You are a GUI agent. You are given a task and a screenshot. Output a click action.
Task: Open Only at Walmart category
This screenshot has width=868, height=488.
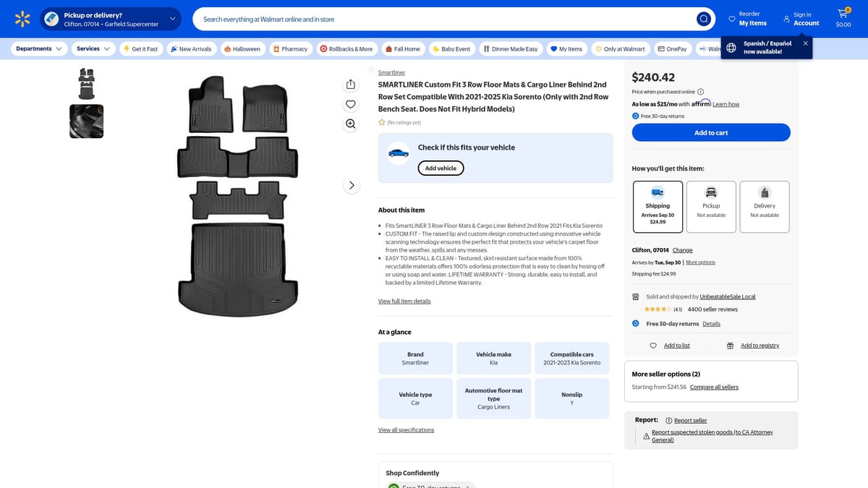coord(620,49)
